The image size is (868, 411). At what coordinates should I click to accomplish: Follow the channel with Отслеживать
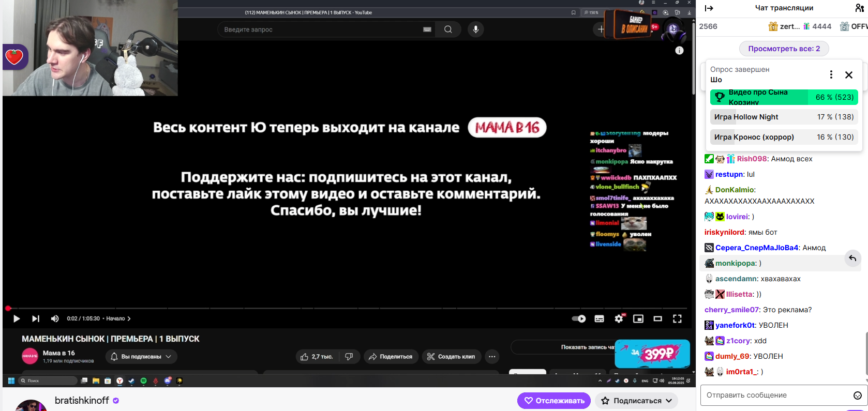(x=554, y=401)
